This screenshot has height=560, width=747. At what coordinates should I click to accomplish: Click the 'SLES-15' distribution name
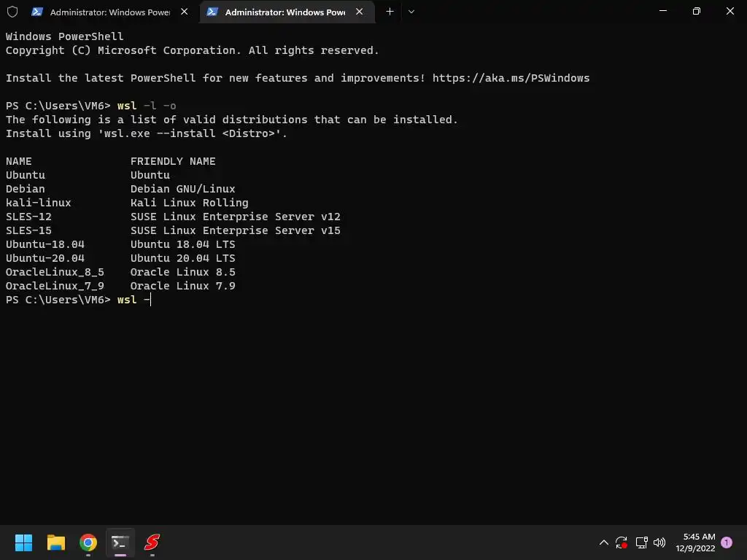[x=28, y=230]
